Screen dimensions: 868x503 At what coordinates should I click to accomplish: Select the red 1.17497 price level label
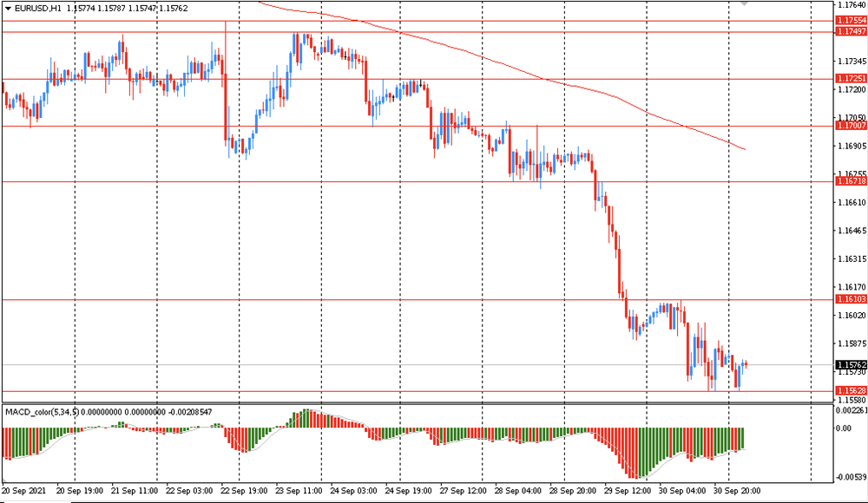(852, 31)
